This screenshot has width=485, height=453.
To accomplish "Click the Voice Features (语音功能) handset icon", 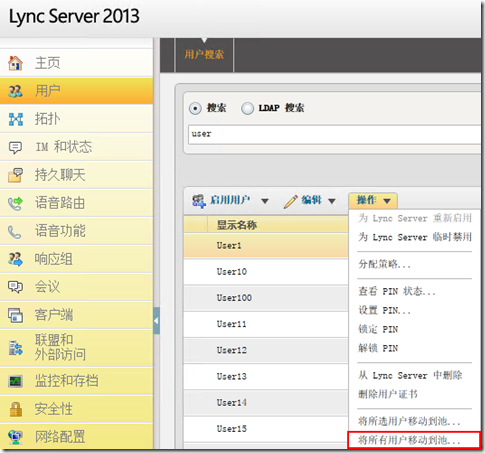I will [15, 232].
